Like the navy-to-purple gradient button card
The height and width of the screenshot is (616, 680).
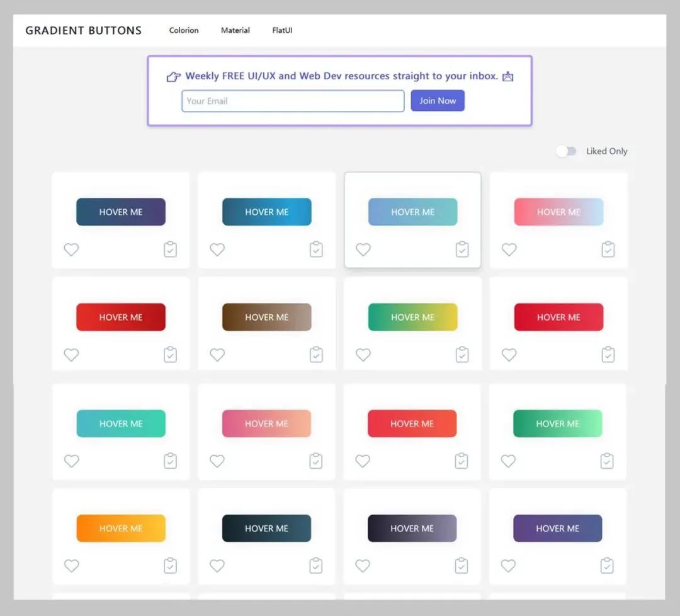[72, 249]
